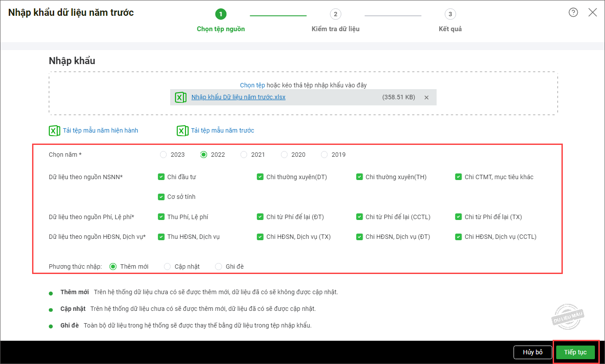
Task: Select year 2023 radio button
Action: click(164, 155)
